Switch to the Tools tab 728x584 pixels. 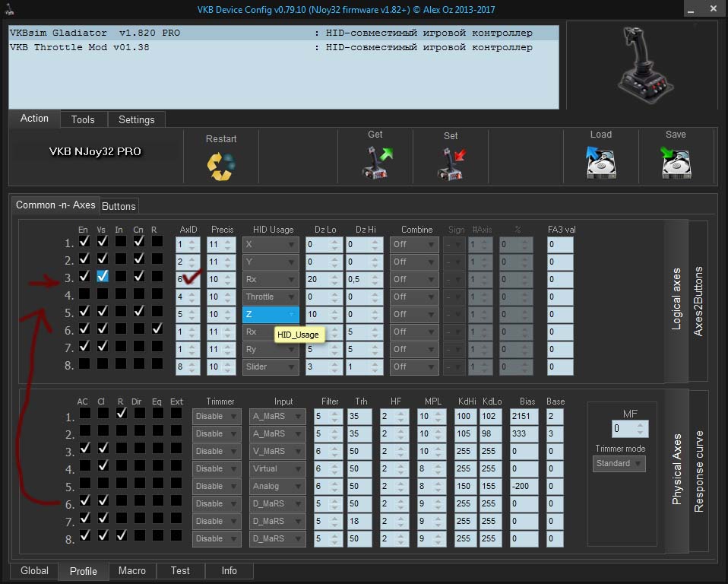coord(83,119)
